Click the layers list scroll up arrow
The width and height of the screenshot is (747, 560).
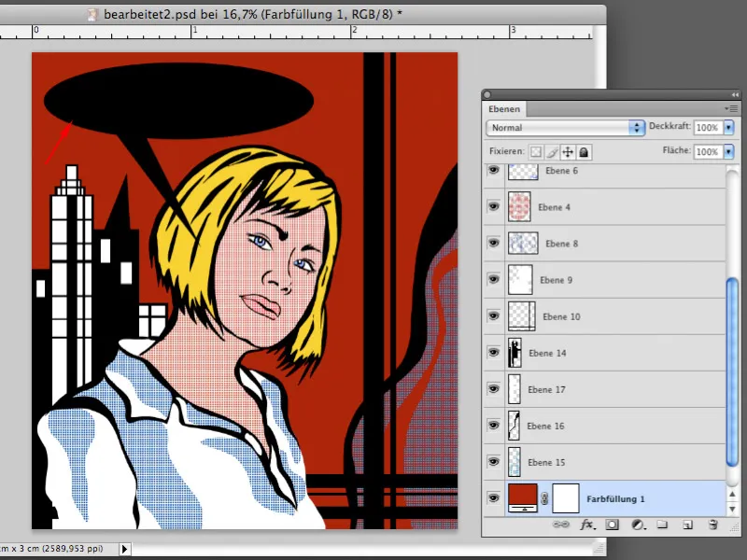(732, 496)
